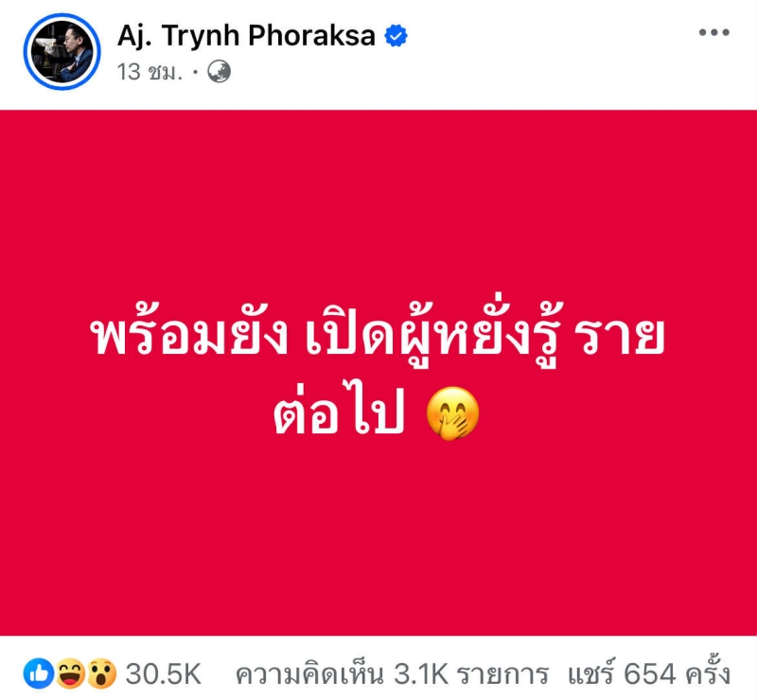Click the word พร้อมยัง in the post

click(x=189, y=335)
